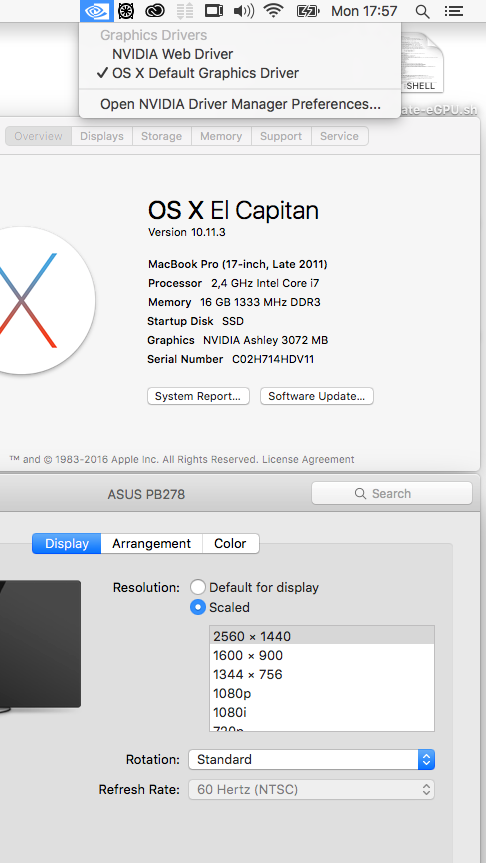The width and height of the screenshot is (486, 863).
Task: Choose 2560 × 1440 resolution
Action: 322,636
